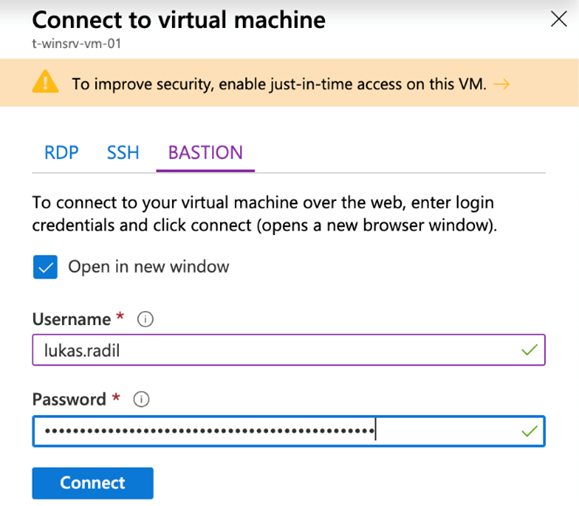Click the blue Connect button
The image size is (579, 506).
coord(93,483)
